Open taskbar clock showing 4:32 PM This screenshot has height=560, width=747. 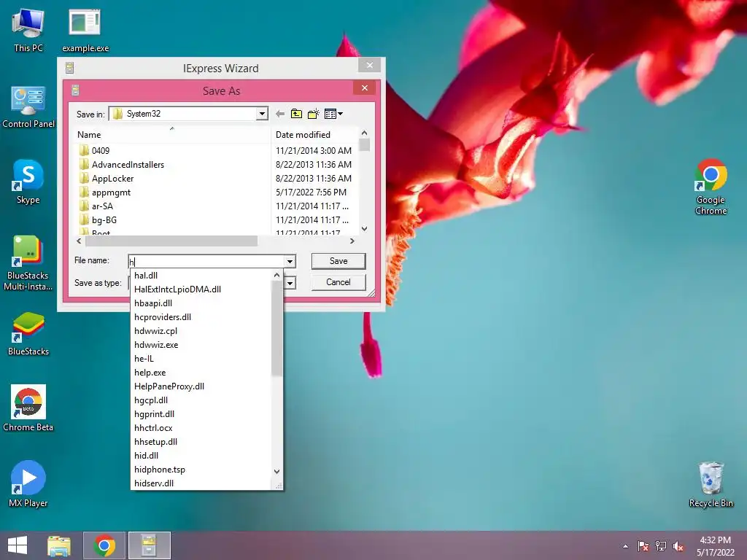[x=715, y=545]
